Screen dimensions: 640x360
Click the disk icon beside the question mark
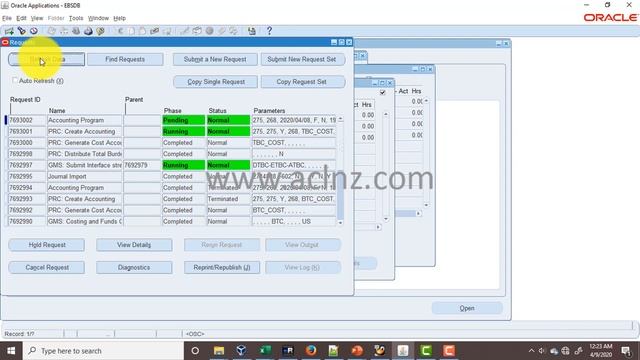tap(252, 31)
